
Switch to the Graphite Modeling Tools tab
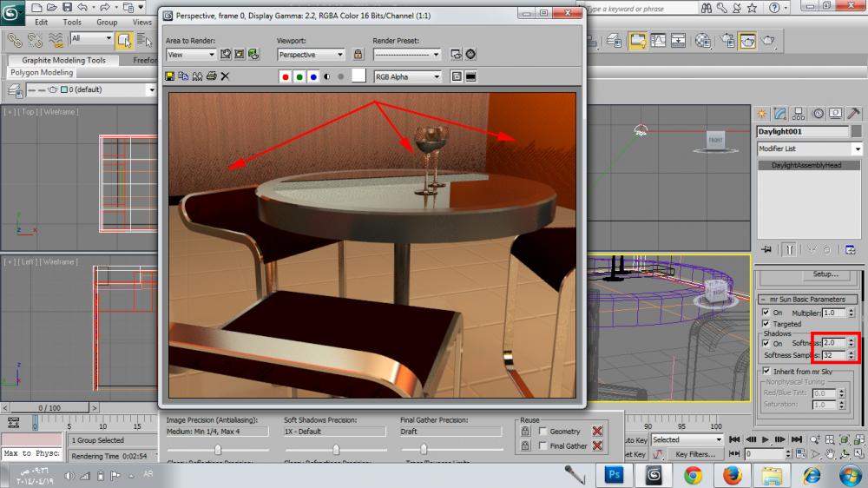(x=63, y=61)
